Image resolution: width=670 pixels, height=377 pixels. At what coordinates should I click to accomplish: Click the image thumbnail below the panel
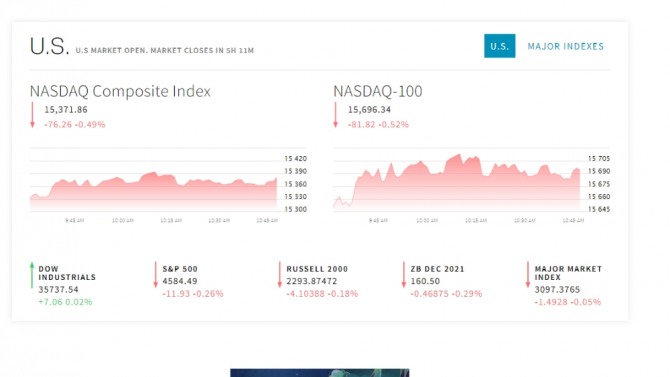pos(320,373)
